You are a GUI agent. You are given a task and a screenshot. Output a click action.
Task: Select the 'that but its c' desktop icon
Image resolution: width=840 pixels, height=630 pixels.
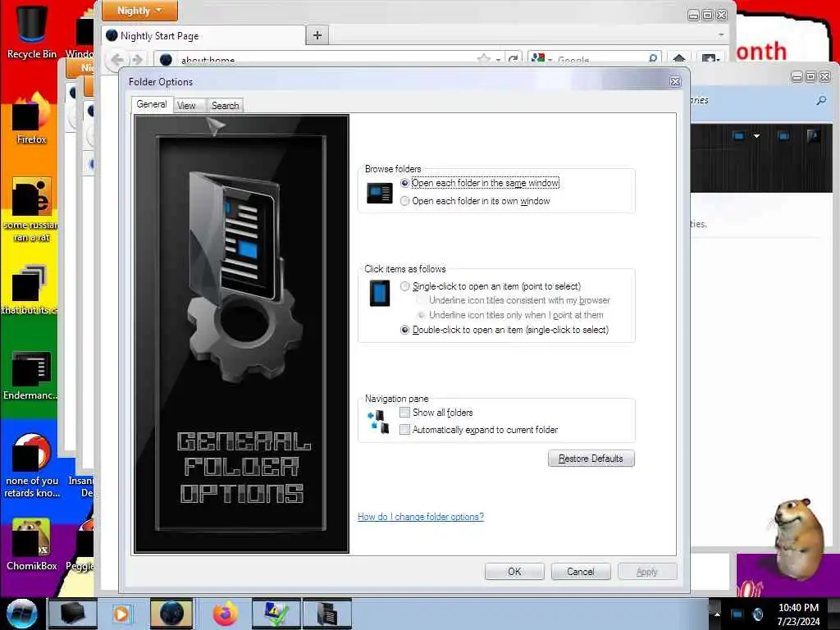(29, 290)
